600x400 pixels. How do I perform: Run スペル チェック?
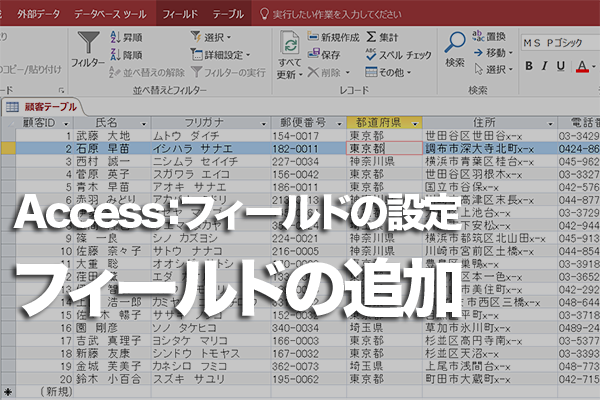click(398, 55)
